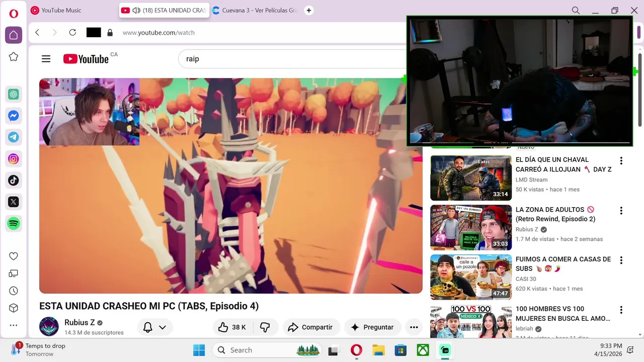This screenshot has height=362, width=644.
Task: Click the 33:14 DayZ video thumbnail
Action: (471, 178)
